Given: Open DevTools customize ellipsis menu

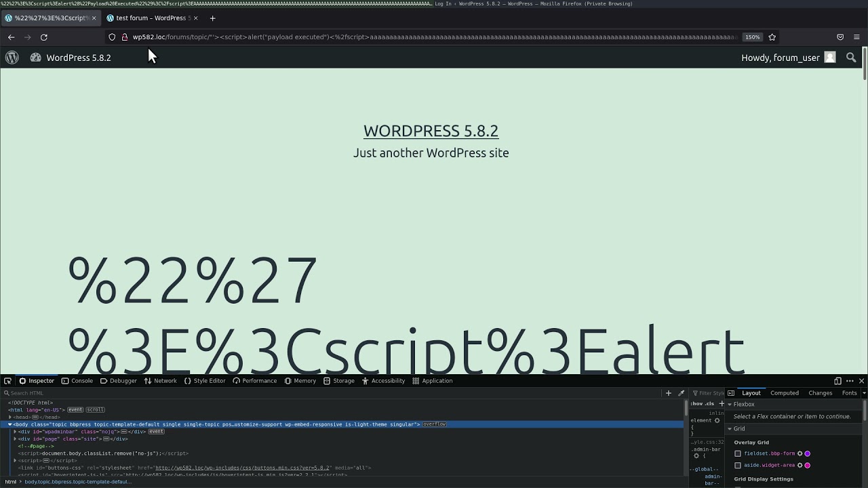Looking at the screenshot, I should pos(850,381).
